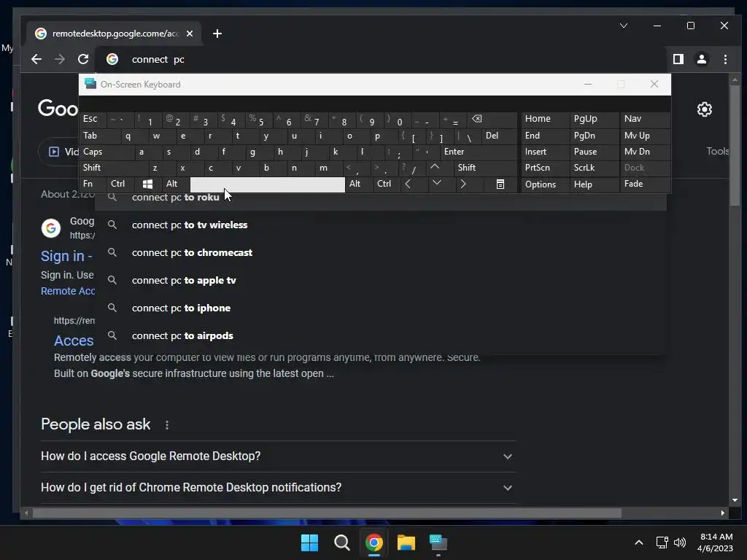Open Windows taskbar Search
This screenshot has width=747, height=560.
[341, 542]
